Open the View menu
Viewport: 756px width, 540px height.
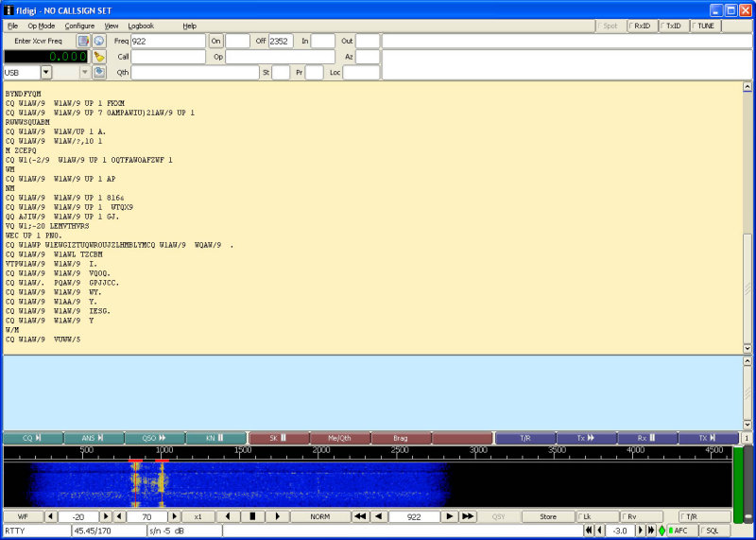[112, 26]
